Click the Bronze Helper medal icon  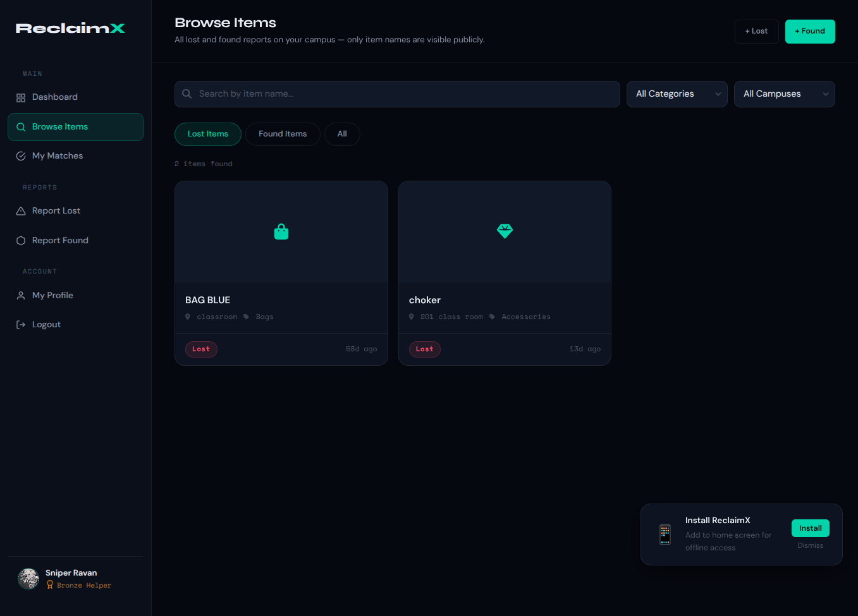tap(50, 585)
